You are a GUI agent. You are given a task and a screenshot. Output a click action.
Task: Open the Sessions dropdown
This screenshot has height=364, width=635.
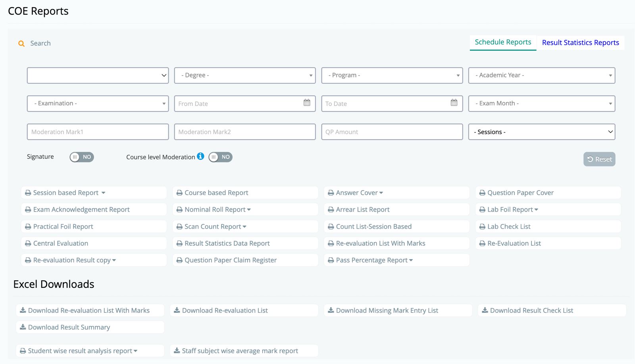[x=542, y=132]
